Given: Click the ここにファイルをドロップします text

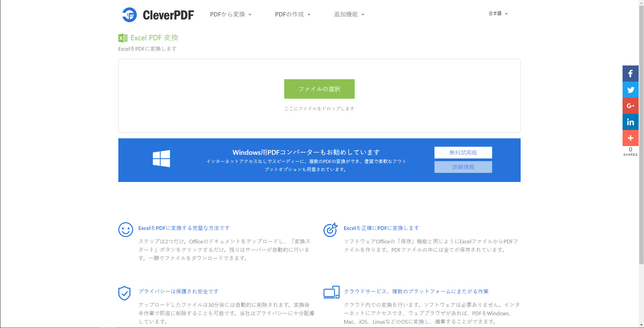Looking at the screenshot, I should click(x=319, y=108).
